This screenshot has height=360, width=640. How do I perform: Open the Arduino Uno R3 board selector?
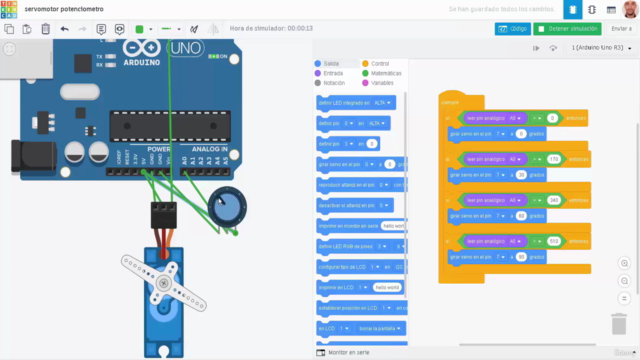pos(601,48)
